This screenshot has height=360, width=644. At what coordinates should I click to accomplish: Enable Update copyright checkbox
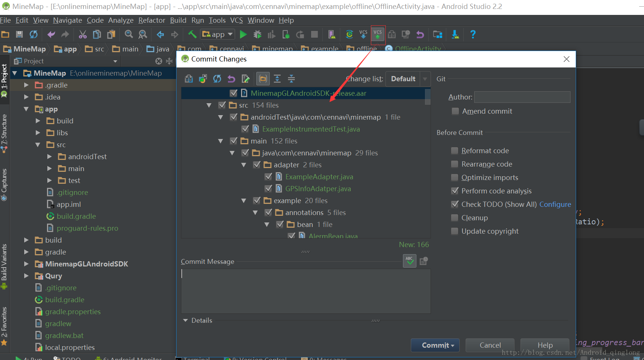point(455,231)
